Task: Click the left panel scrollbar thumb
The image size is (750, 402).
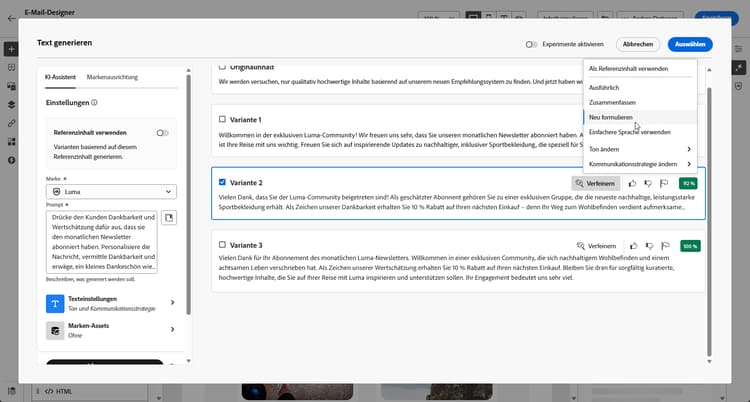Action: point(188,194)
